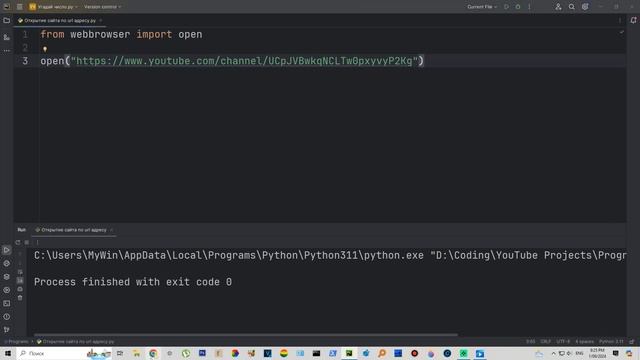
Task: Toggle scroll to end in Run console
Action: point(20,280)
